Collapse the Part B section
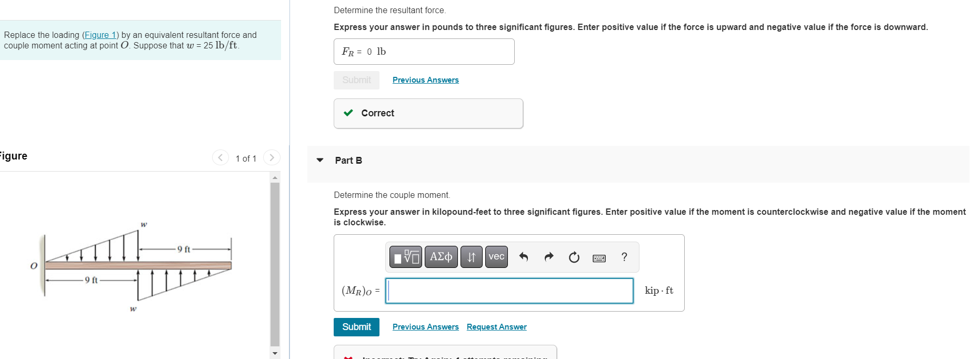The height and width of the screenshot is (359, 980). coord(320,160)
